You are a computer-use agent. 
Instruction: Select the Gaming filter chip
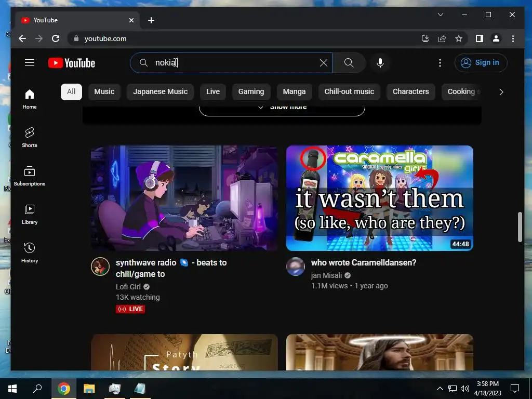pos(251,91)
